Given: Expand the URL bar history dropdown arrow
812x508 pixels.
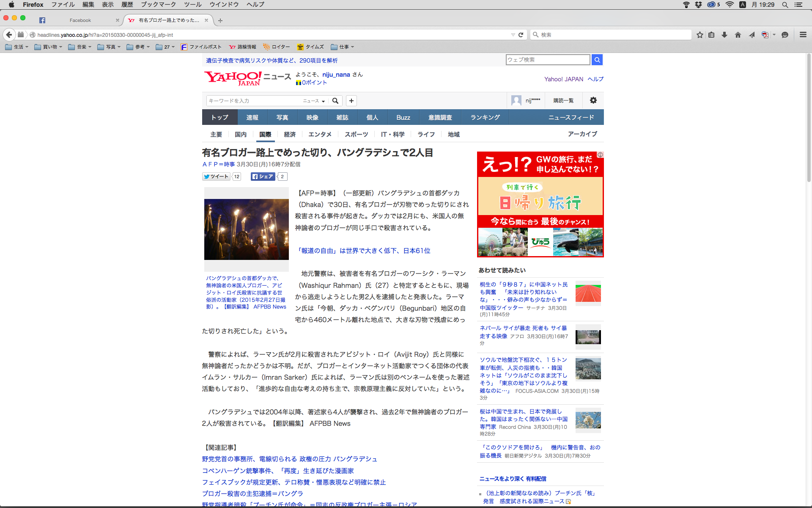Looking at the screenshot, I should tap(513, 35).
